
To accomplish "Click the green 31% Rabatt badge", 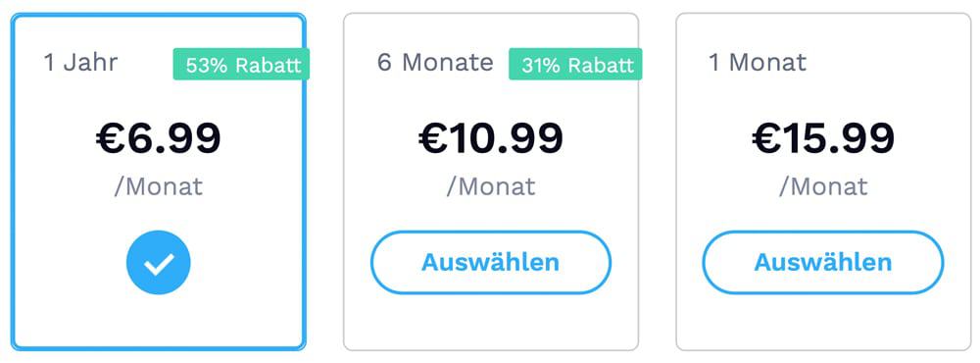I will pos(575,65).
